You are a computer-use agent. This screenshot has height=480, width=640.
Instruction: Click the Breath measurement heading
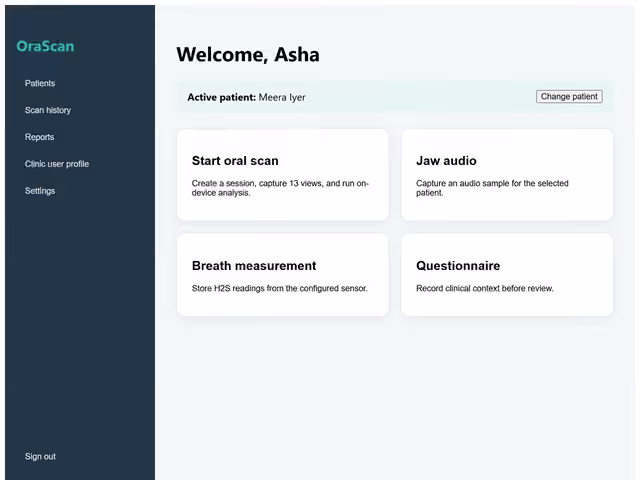click(x=254, y=266)
